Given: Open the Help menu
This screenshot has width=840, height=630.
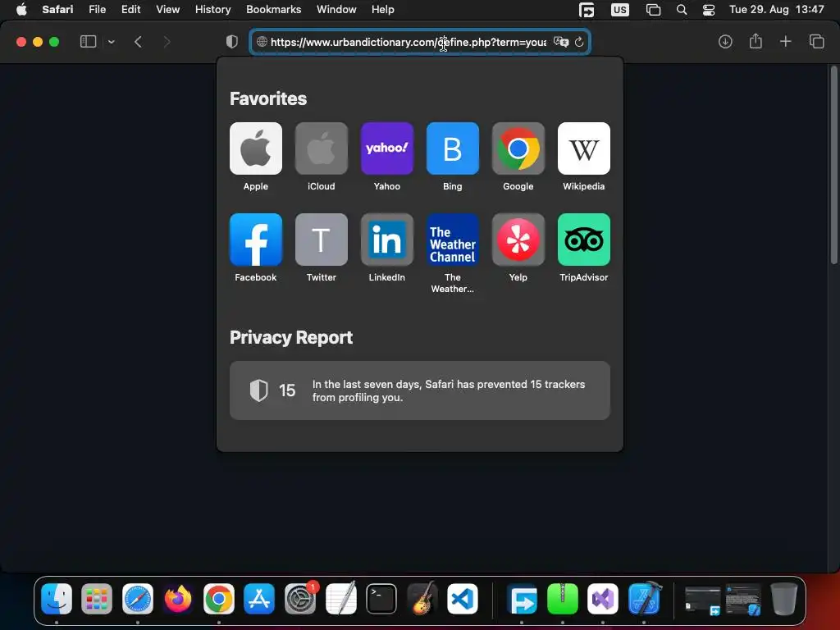Looking at the screenshot, I should [x=382, y=9].
